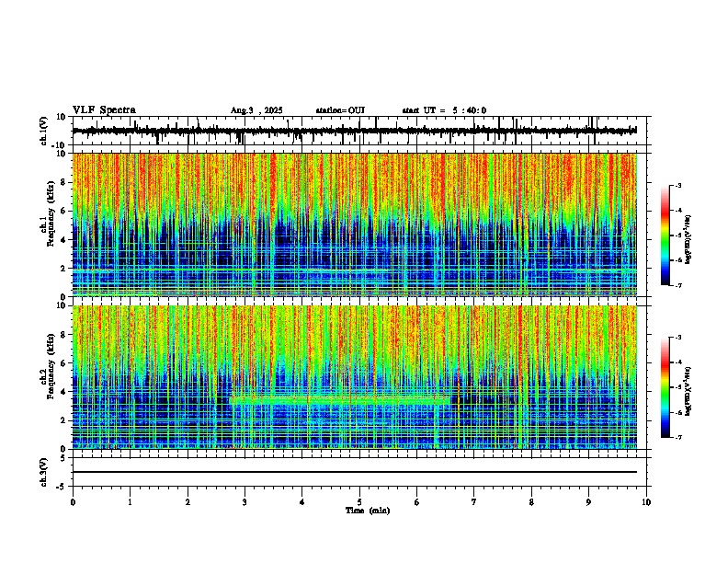Click the '-7' label on ch.2 color scale
Screen dimensions: 728x563
pos(677,438)
